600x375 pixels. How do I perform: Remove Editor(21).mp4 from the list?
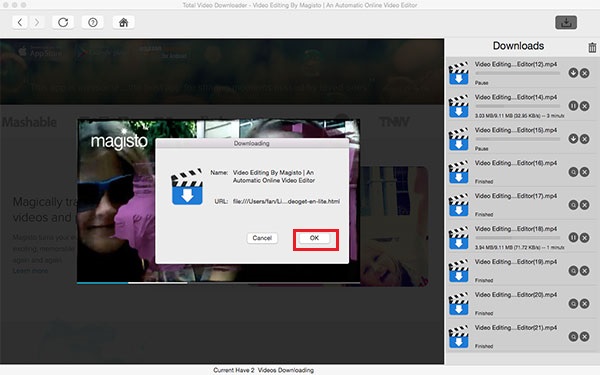584,336
